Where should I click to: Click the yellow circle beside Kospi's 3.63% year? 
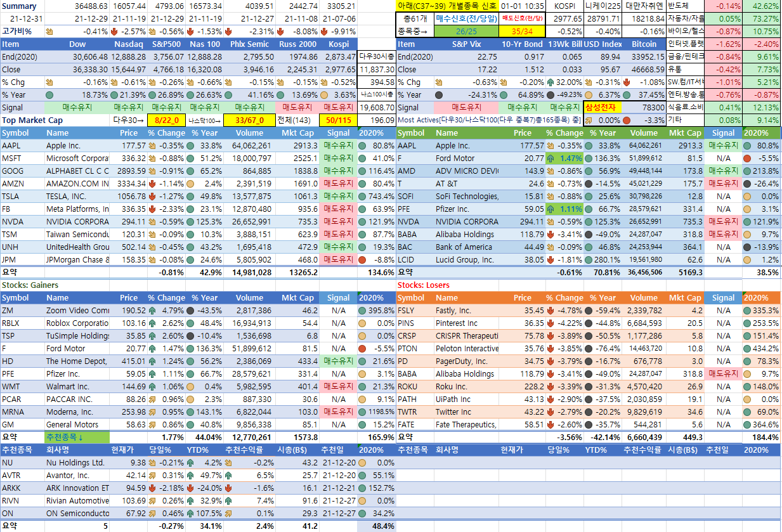click(325, 95)
